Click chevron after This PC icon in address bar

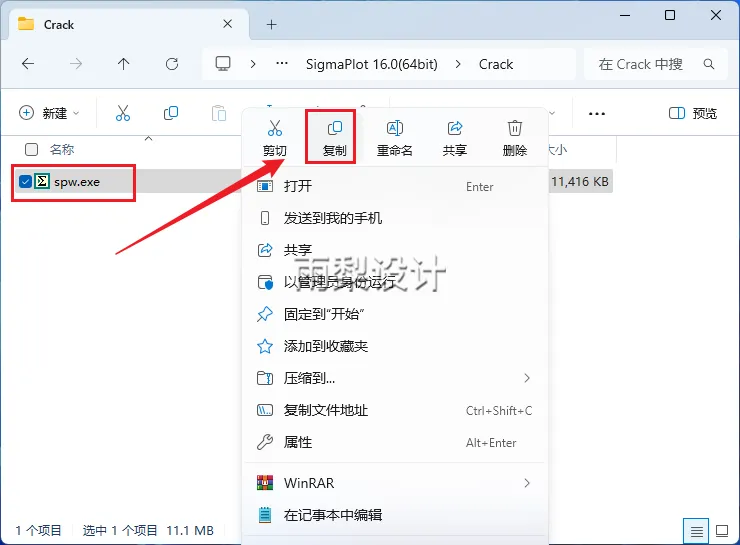coord(253,64)
